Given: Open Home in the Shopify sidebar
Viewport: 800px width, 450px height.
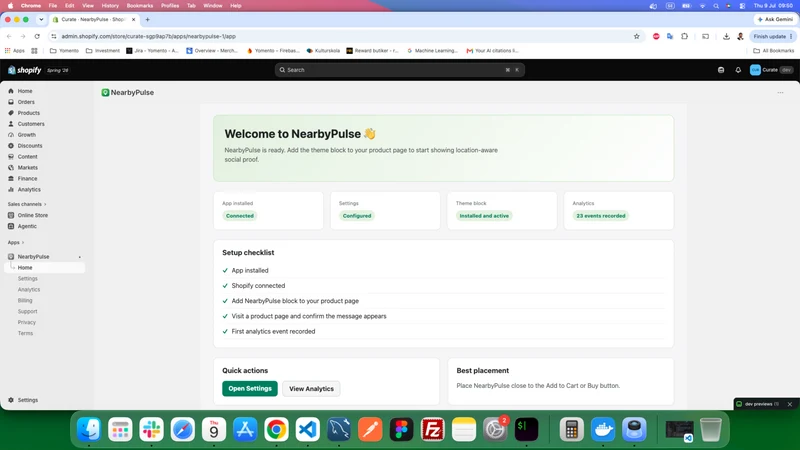Looking at the screenshot, I should coord(24,91).
